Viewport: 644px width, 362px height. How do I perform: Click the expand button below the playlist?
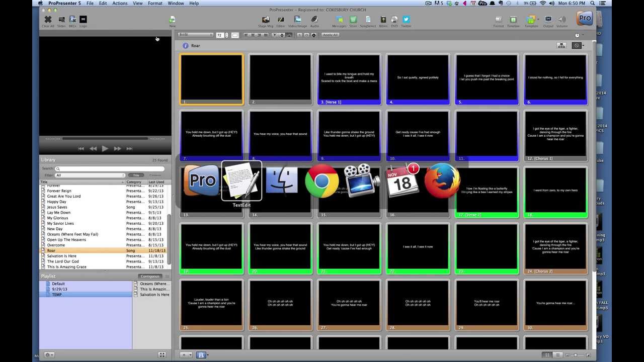point(162,355)
